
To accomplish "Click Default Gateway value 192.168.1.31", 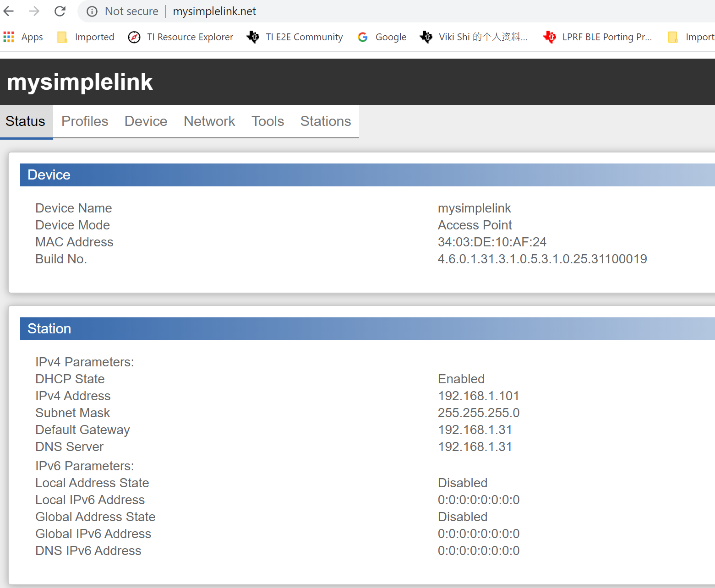I will pos(475,430).
